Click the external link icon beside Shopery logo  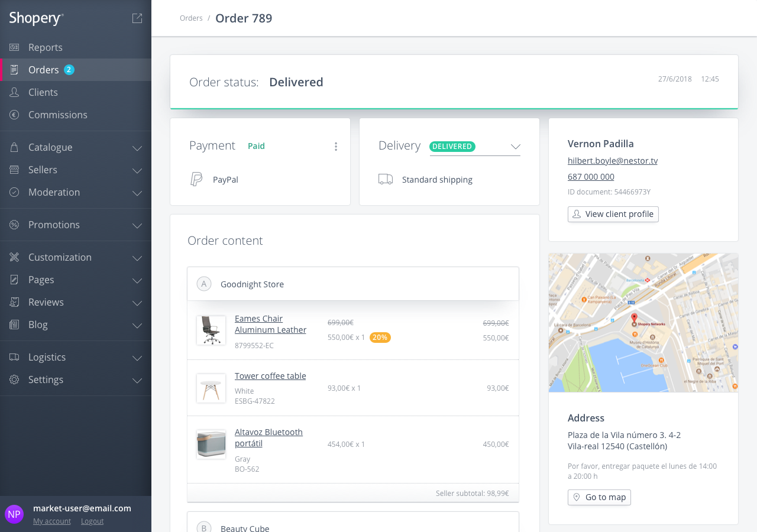pos(137,18)
